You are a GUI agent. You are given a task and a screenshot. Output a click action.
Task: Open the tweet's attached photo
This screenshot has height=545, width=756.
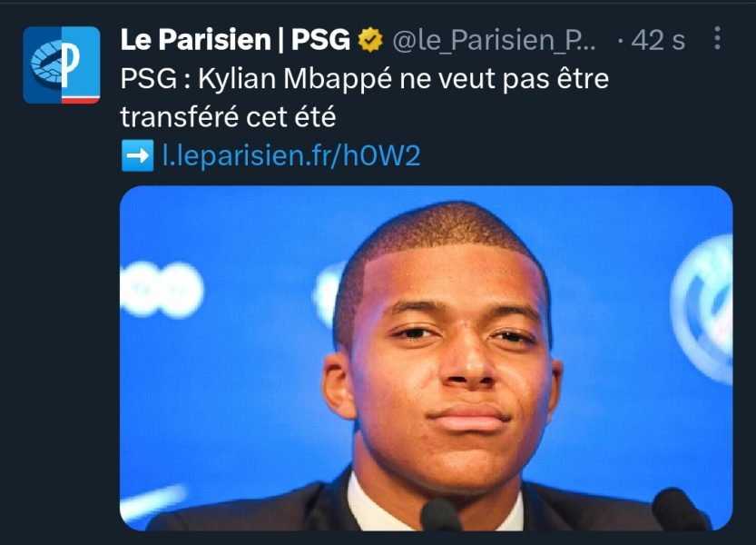click(x=427, y=358)
